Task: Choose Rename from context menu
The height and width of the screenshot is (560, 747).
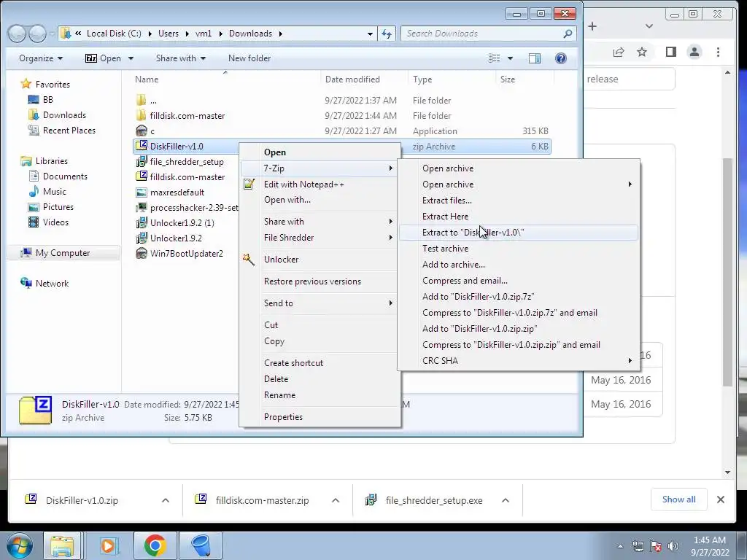Action: (x=320, y=395)
